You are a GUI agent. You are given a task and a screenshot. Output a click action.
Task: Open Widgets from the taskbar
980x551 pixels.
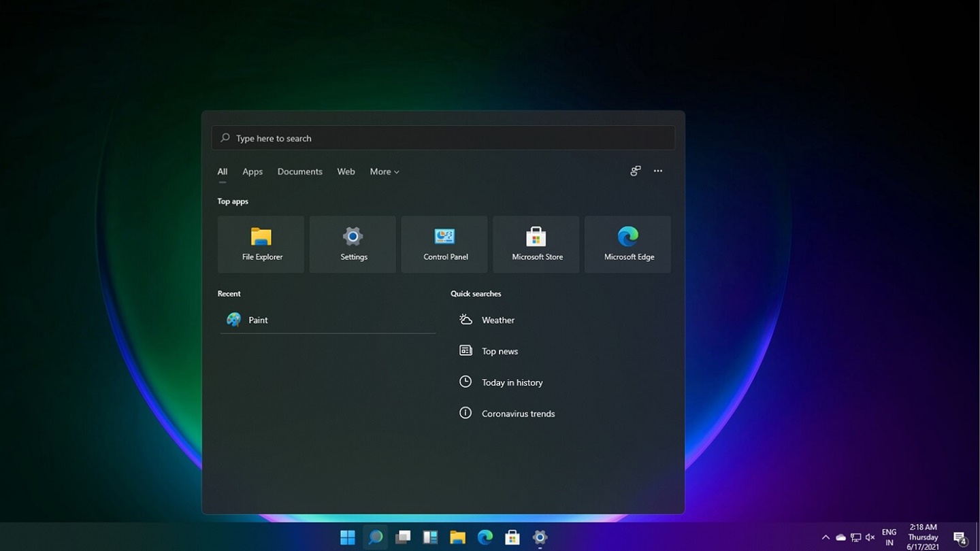point(430,537)
